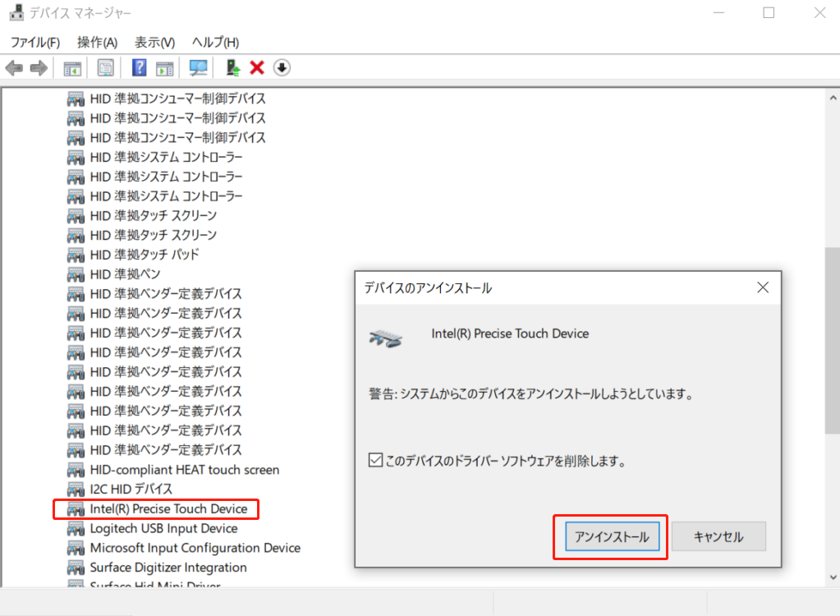840x616 pixels.
Task: Select I2C HID デバイス
Action: tap(131, 489)
